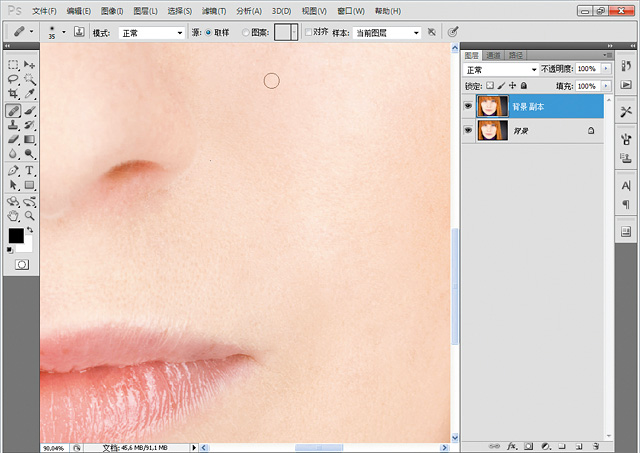The image size is (640, 453).
Task: Select the Eraser tool
Action: click(13, 139)
